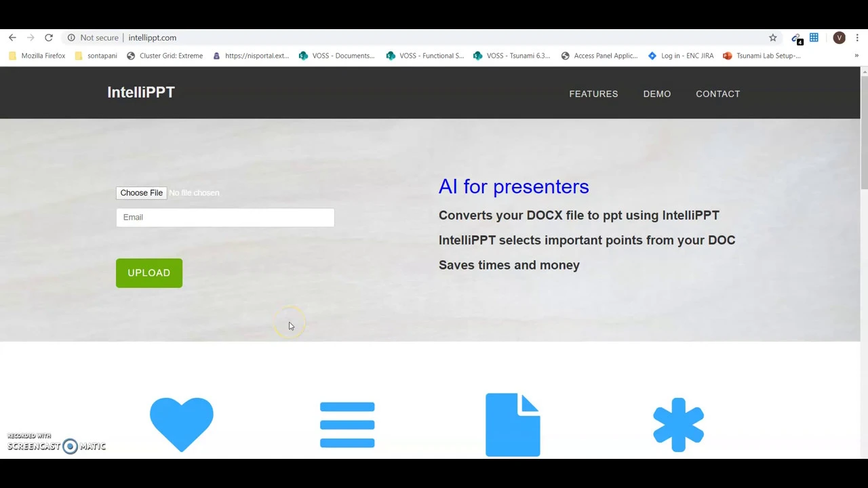Open VOSS - Tsunami 6.3 bookmark
868x488 pixels.
tap(512, 56)
